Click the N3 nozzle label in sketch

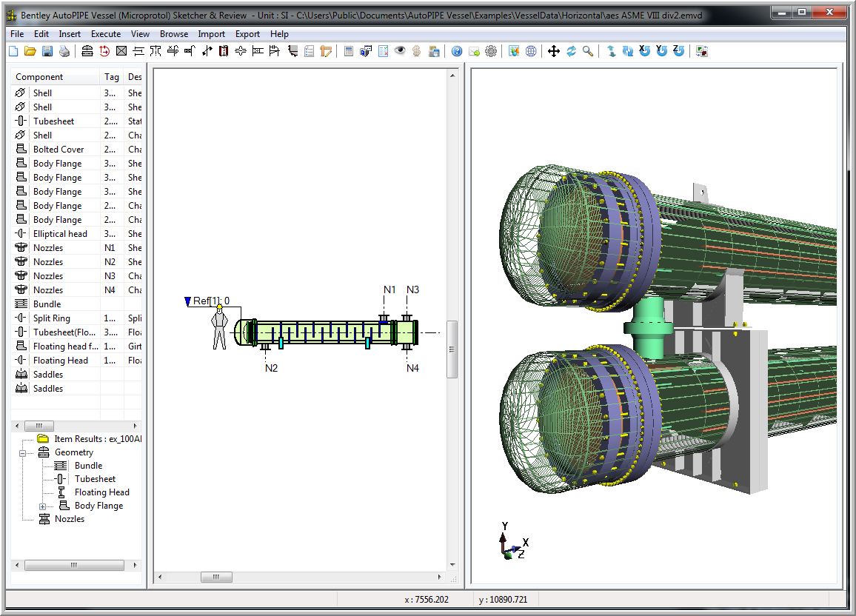pyautogui.click(x=412, y=289)
